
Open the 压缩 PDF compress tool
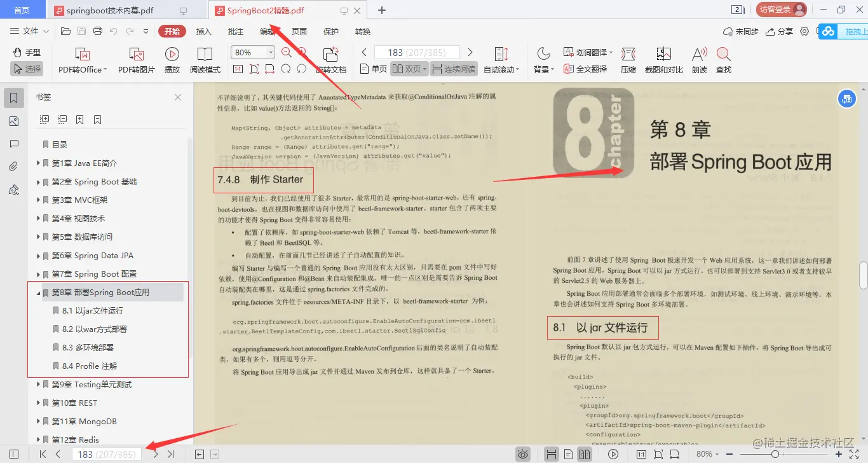(x=628, y=60)
